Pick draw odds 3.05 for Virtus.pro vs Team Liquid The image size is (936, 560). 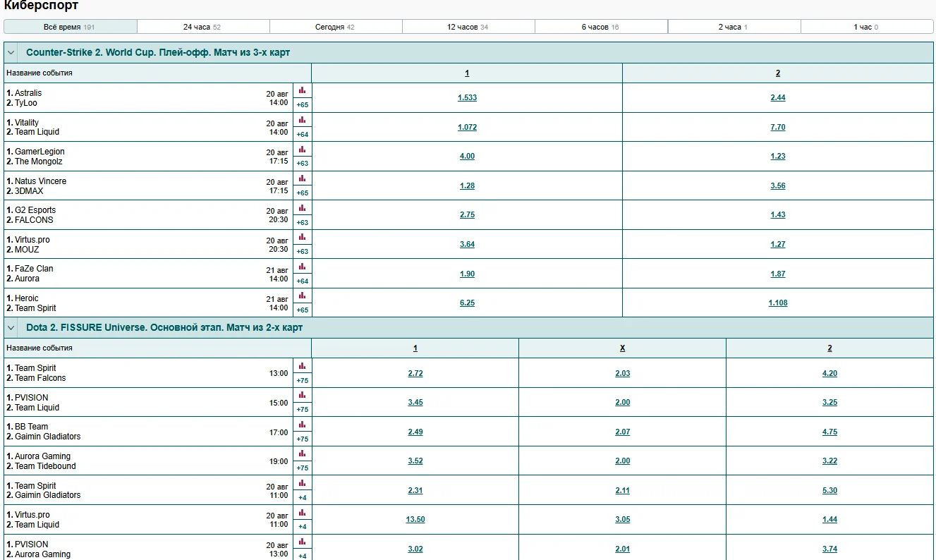click(622, 520)
